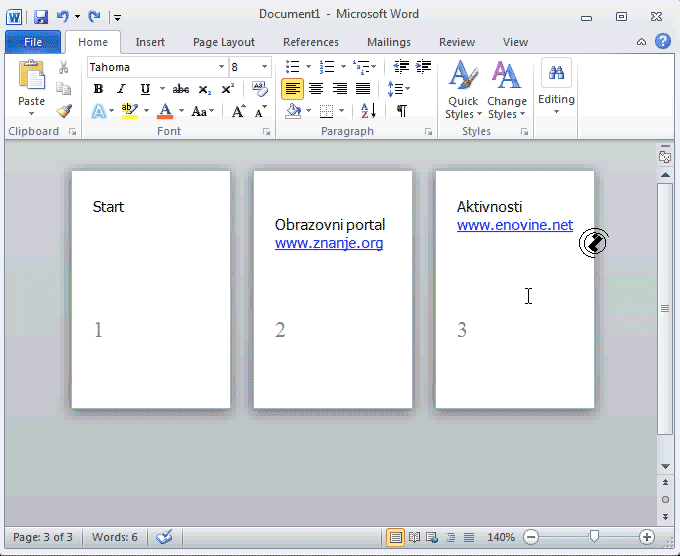Open the font size dropdown
The height and width of the screenshot is (556, 680).
point(265,67)
